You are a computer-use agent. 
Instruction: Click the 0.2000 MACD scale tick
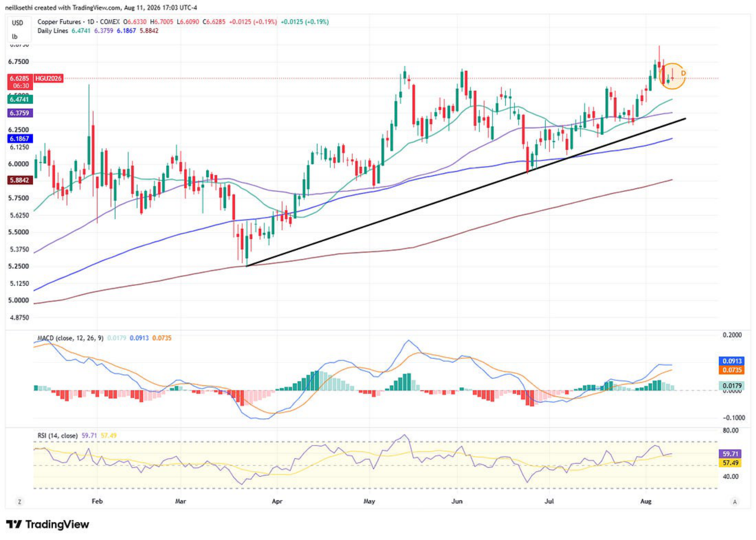[x=732, y=335]
